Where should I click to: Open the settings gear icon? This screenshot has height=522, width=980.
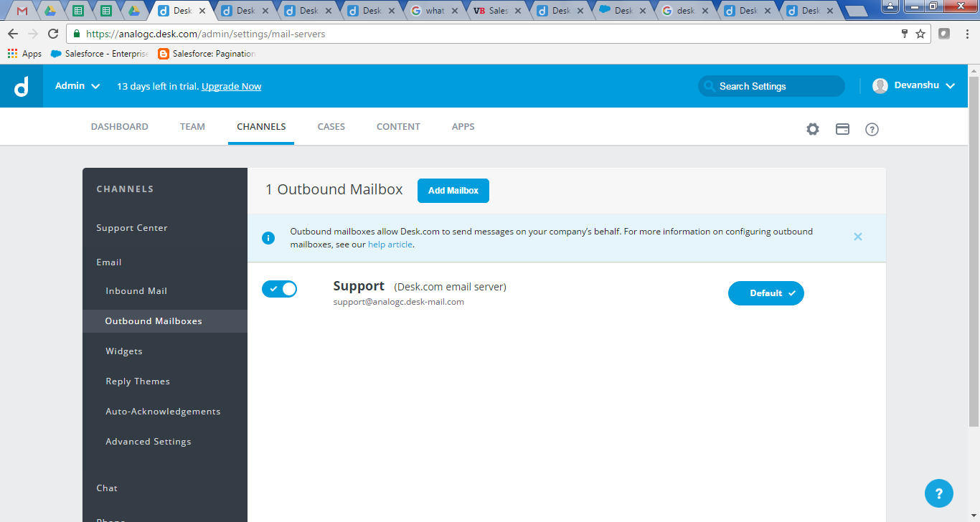812,129
